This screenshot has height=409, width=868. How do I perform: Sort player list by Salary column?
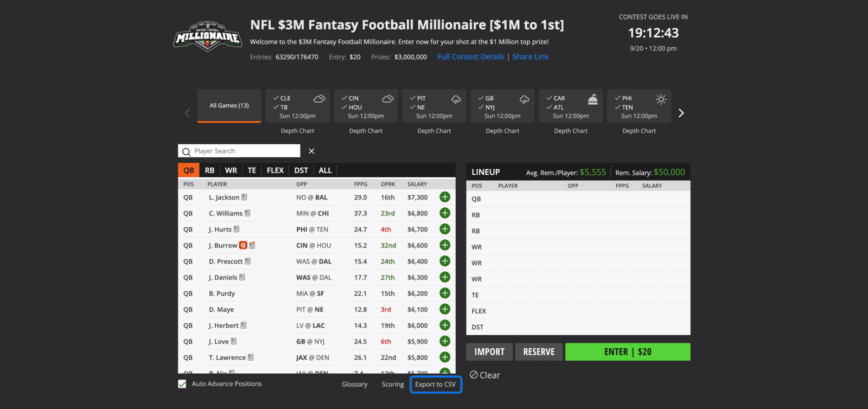click(417, 184)
